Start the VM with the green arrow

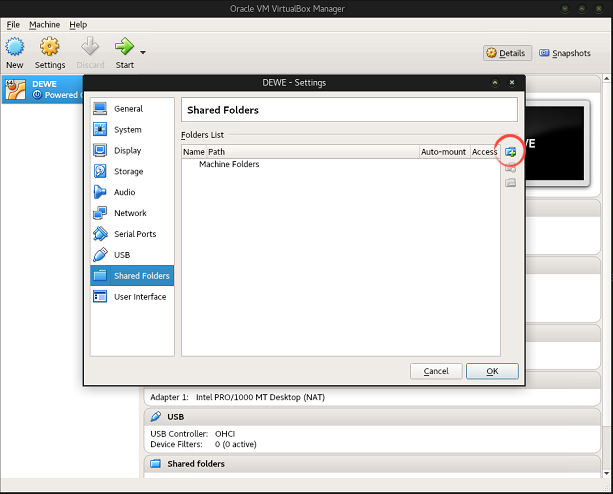tap(124, 53)
